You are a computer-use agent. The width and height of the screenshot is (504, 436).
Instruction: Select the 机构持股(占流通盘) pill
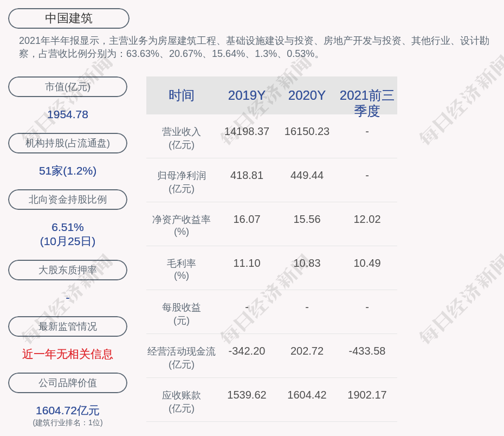click(x=68, y=143)
